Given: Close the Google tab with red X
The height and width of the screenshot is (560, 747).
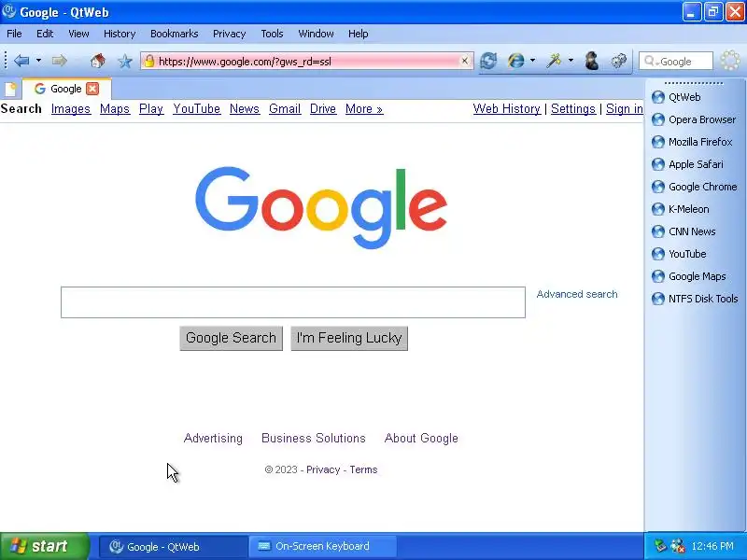Looking at the screenshot, I should (92, 89).
